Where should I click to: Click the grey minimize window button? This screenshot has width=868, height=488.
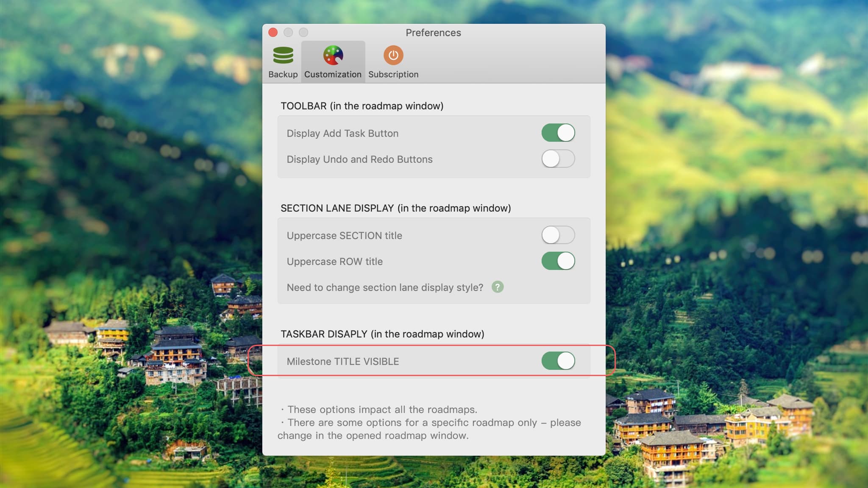pos(288,32)
